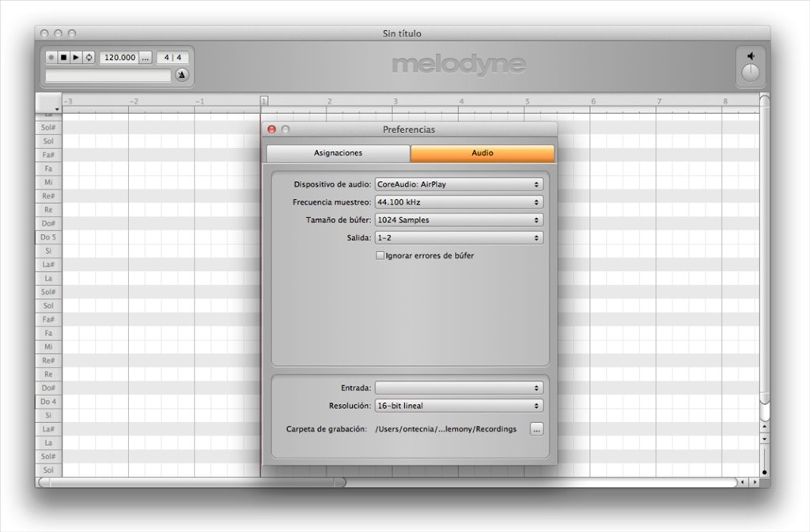Click the Do# label directly above Do 4

[x=48, y=388]
